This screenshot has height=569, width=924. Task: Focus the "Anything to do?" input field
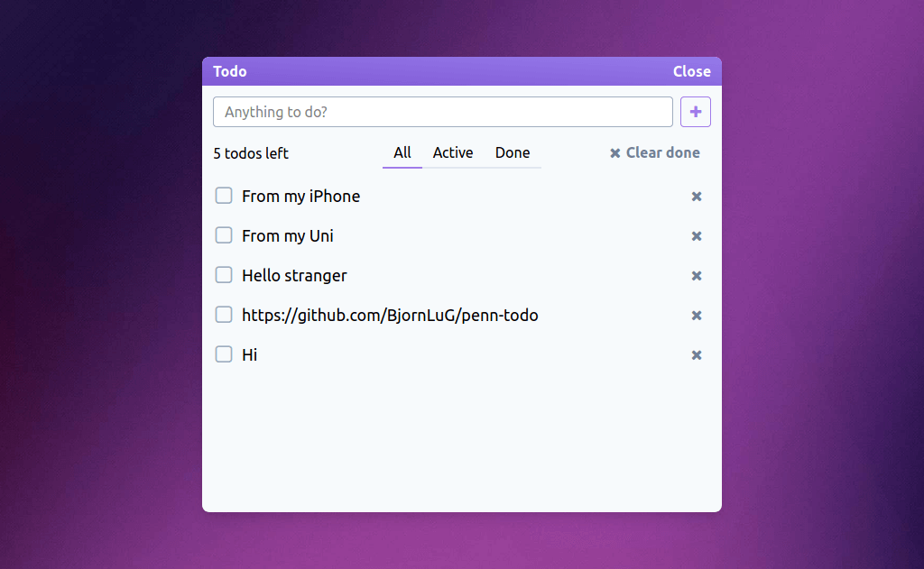[x=442, y=112]
